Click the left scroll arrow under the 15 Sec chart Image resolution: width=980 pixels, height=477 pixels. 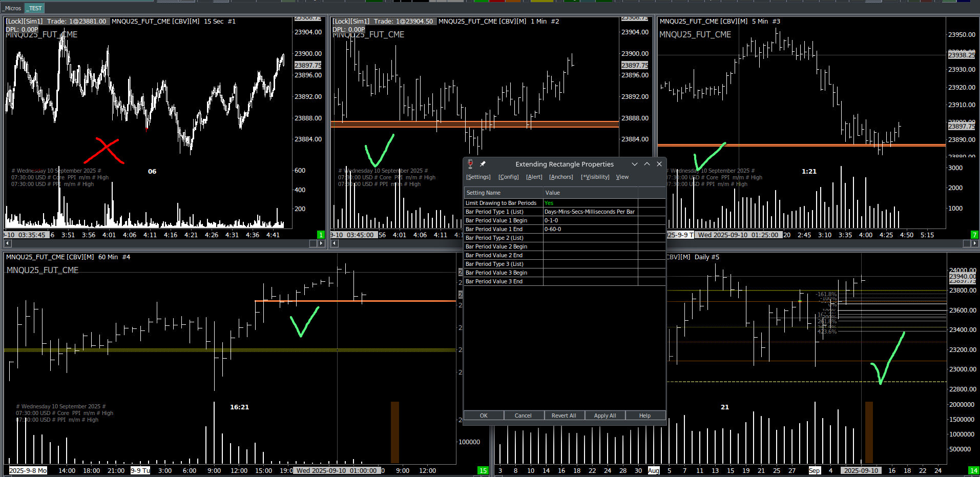6,243
